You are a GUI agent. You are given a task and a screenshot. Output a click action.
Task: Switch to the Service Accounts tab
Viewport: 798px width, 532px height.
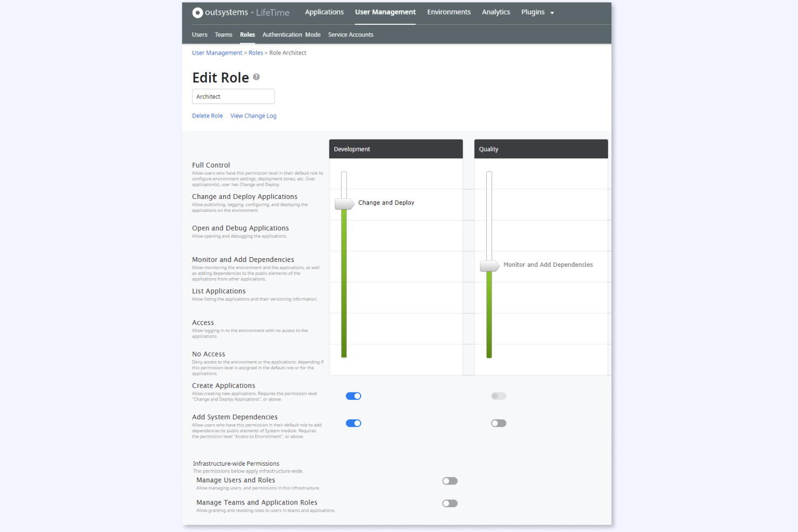(x=350, y=34)
